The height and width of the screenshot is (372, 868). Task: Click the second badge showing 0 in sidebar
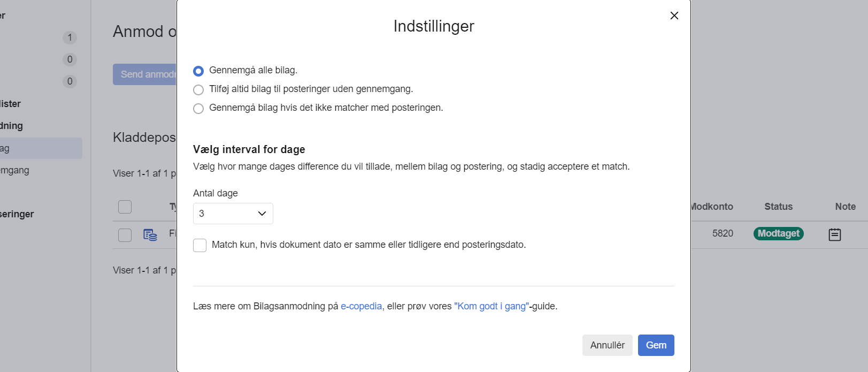[69, 81]
